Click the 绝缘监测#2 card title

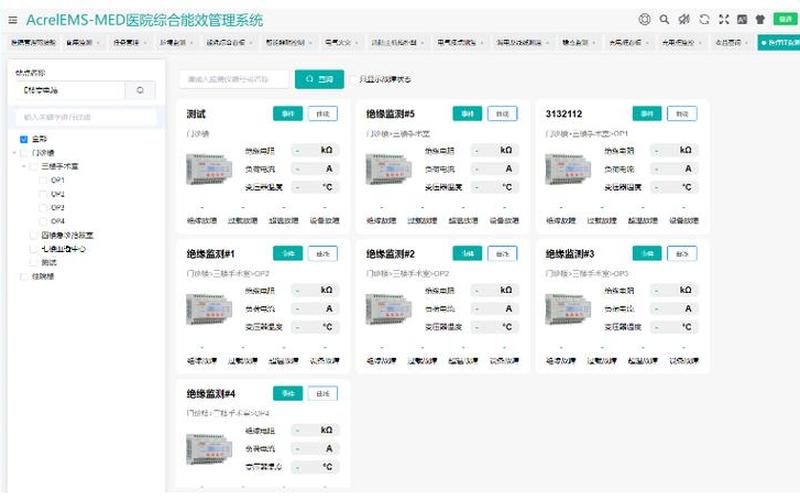(x=390, y=254)
